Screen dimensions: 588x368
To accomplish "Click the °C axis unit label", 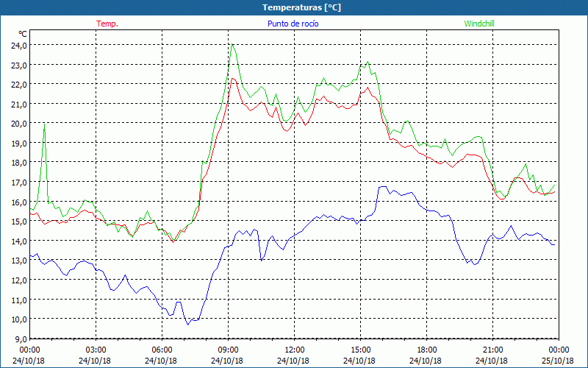I will pyautogui.click(x=23, y=34).
